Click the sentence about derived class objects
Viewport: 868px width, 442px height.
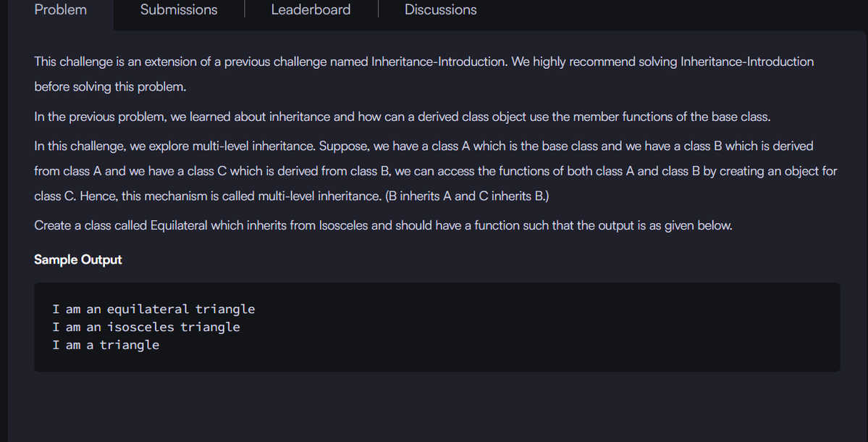coord(402,117)
